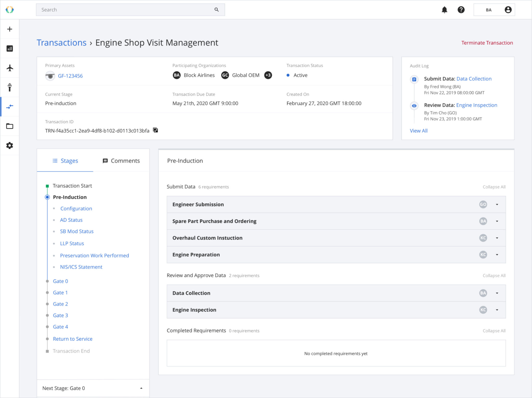Expand the Engineer Submission requirement
This screenshot has width=532, height=398.
click(497, 205)
